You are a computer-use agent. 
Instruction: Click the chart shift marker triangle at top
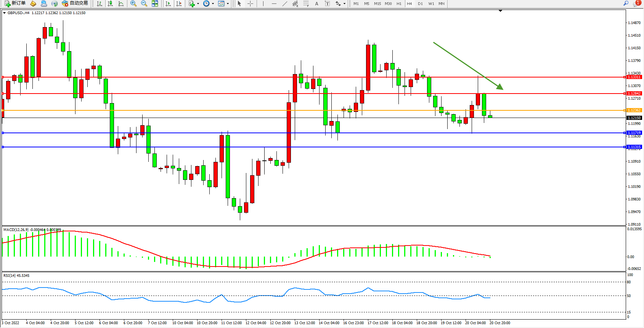pyautogui.click(x=501, y=11)
